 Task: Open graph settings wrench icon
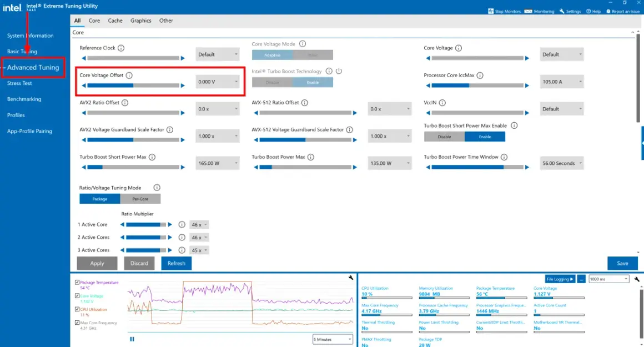click(351, 278)
